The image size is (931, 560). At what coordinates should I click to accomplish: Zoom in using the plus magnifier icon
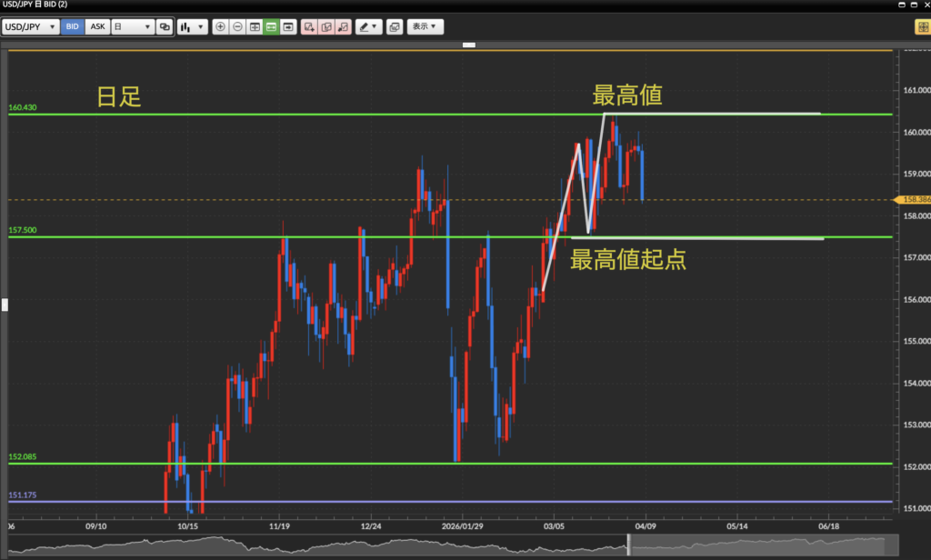[x=220, y=27]
